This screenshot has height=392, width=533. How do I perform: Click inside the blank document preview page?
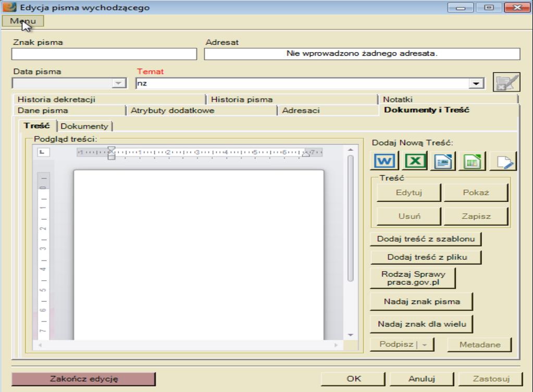pyautogui.click(x=199, y=255)
